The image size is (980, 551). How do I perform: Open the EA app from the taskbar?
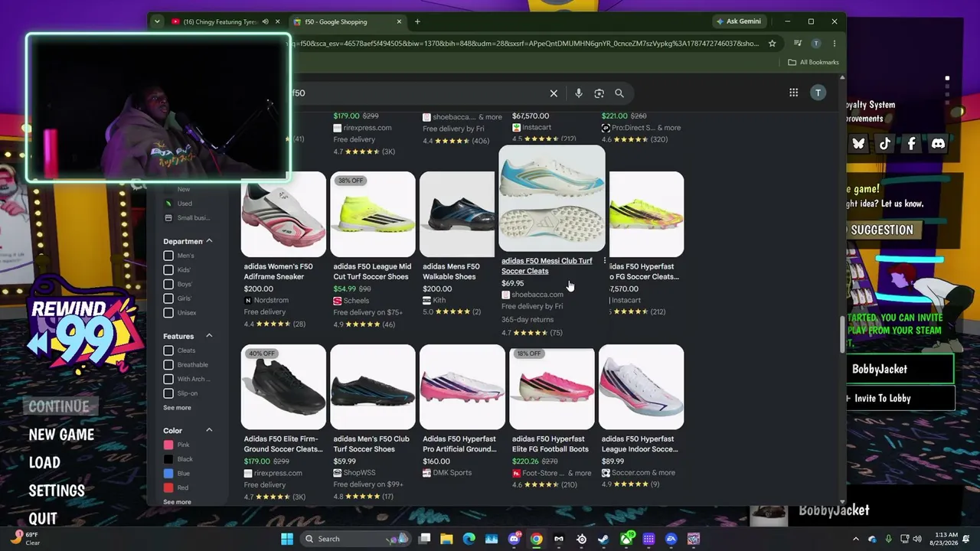671,539
